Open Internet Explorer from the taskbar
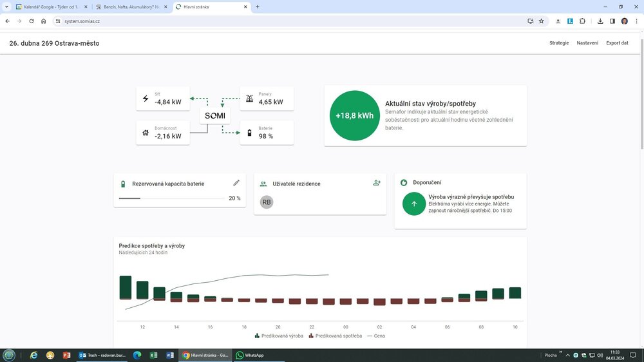The image size is (644, 362). click(33, 355)
